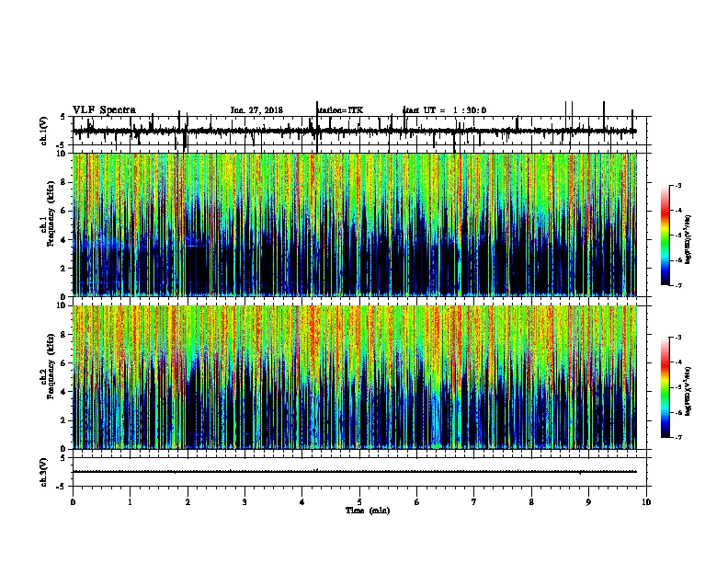Image resolution: width=728 pixels, height=563 pixels.
Task: Click the ch.2 colorbar "log(PSD)(V²/Hz)" label
Action: click(688, 392)
